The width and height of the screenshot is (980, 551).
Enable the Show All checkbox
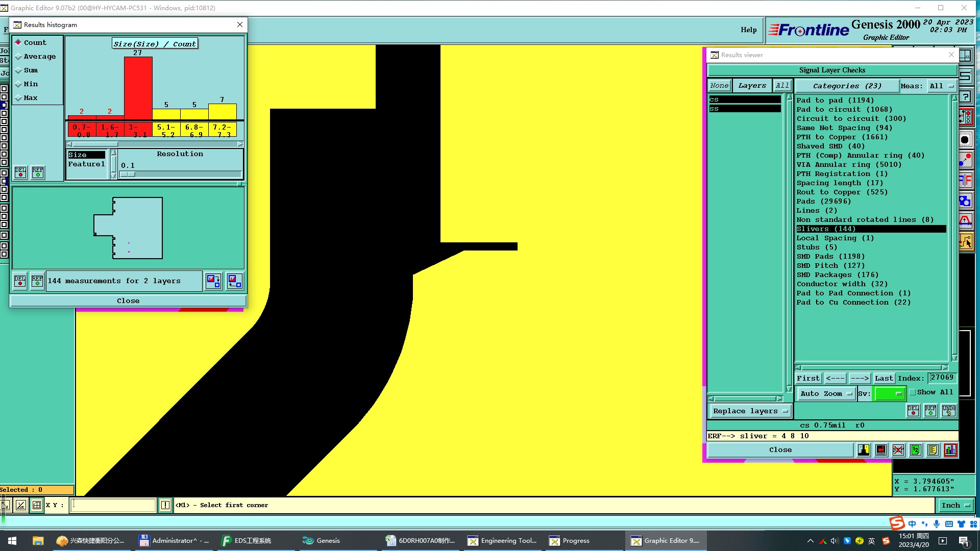(913, 392)
